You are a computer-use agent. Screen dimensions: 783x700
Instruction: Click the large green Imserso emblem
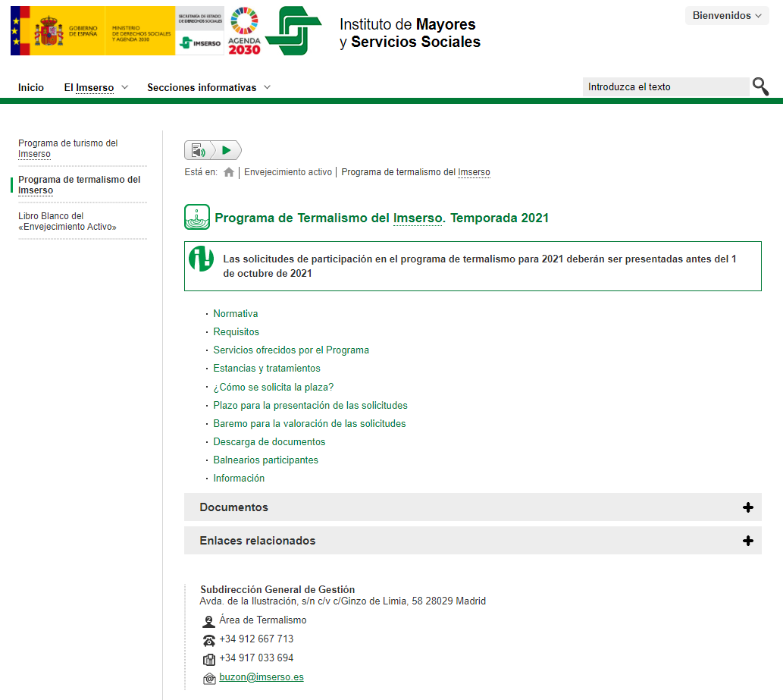pyautogui.click(x=293, y=31)
